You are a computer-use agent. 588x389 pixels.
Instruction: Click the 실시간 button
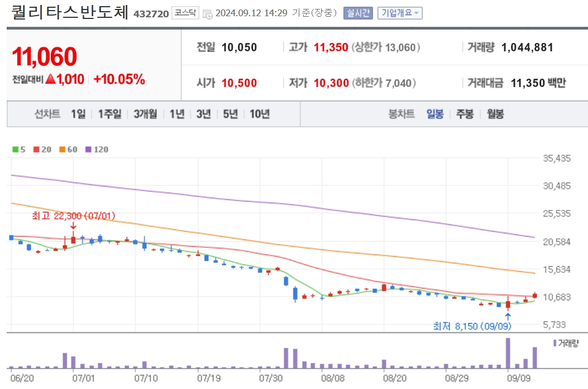358,13
